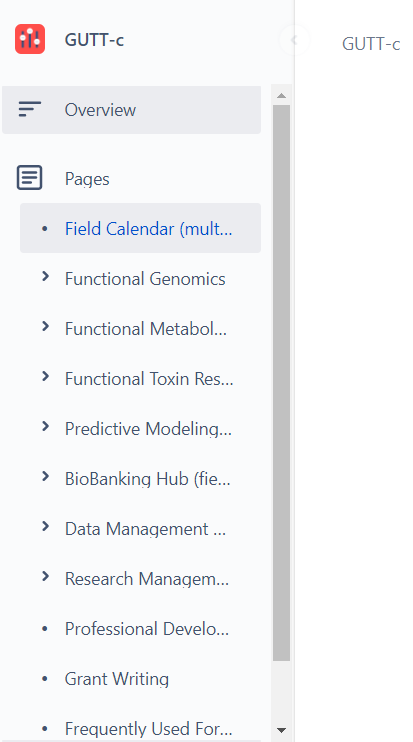The width and height of the screenshot is (413, 742).
Task: Click the scrollbar down arrow
Action: [x=281, y=730]
